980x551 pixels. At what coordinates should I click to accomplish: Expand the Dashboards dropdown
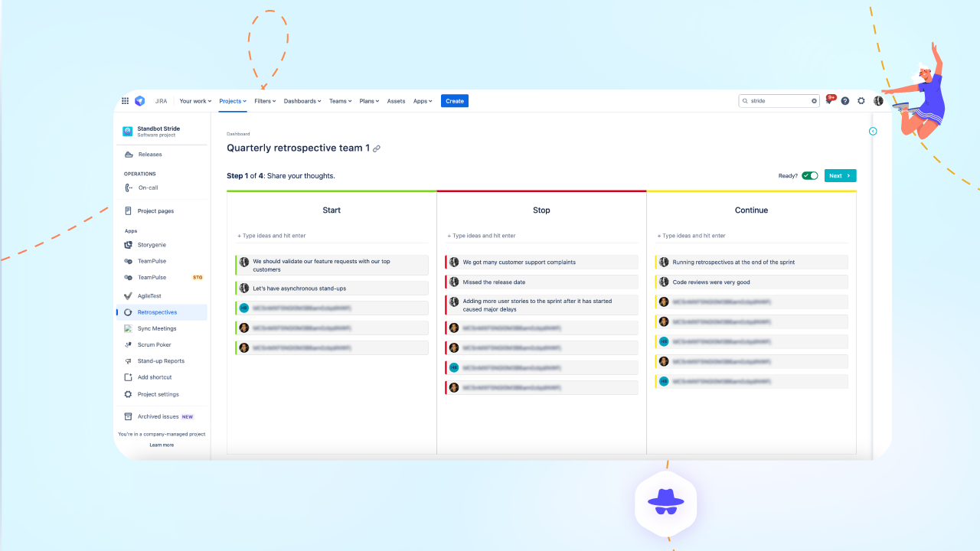point(302,100)
